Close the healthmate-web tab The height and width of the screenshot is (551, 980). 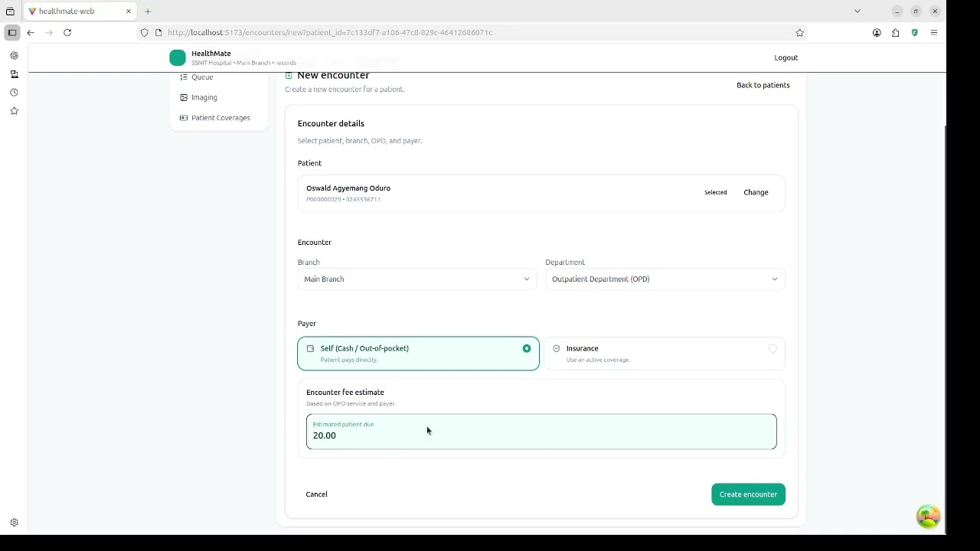pyautogui.click(x=129, y=11)
